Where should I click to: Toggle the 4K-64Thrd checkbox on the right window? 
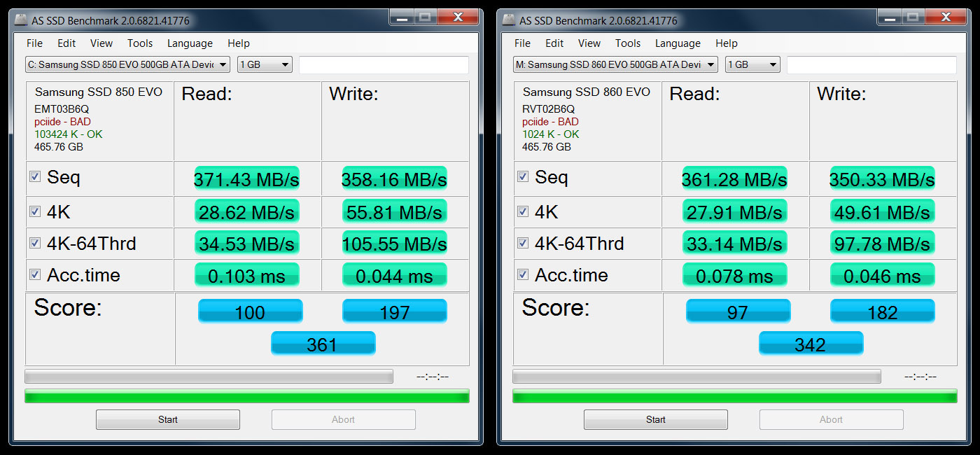coord(522,242)
